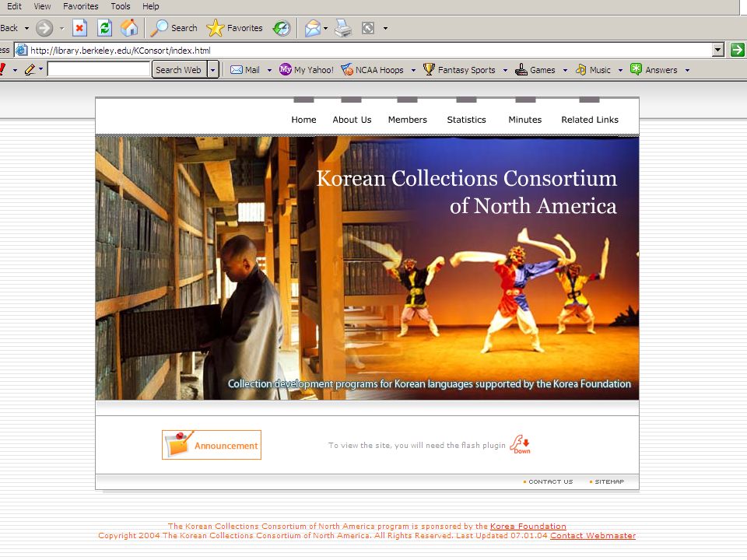This screenshot has height=560, width=747.
Task: Expand NCAA Hoops dropdown arrow
Action: tap(413, 70)
